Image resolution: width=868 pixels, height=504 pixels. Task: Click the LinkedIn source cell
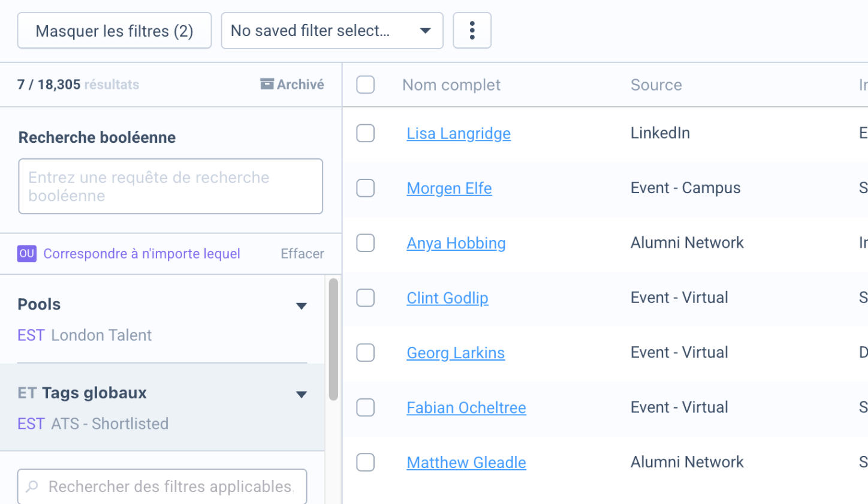(660, 133)
